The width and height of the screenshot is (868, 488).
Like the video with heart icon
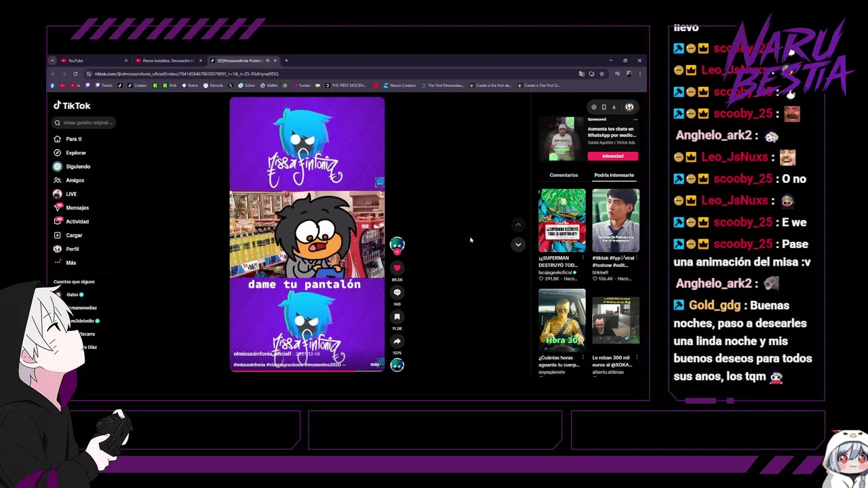pos(397,268)
